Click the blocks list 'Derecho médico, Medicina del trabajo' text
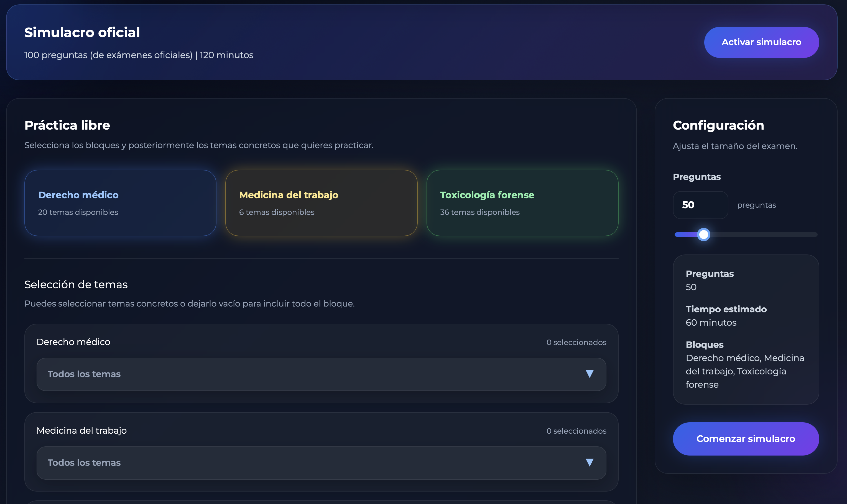847x504 pixels. [x=745, y=371]
